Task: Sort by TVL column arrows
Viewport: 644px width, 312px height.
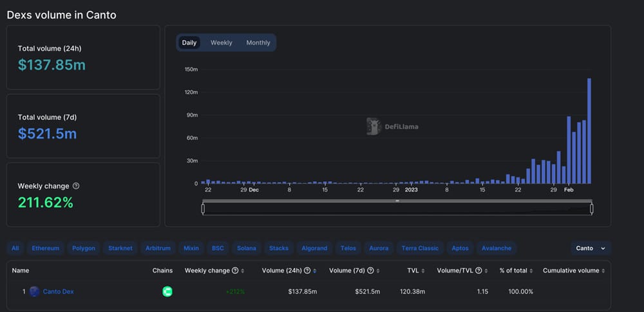Action: pos(423,271)
